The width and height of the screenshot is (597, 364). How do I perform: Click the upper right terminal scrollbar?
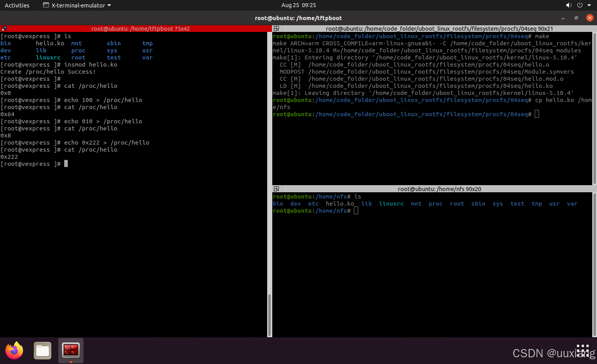595,108
